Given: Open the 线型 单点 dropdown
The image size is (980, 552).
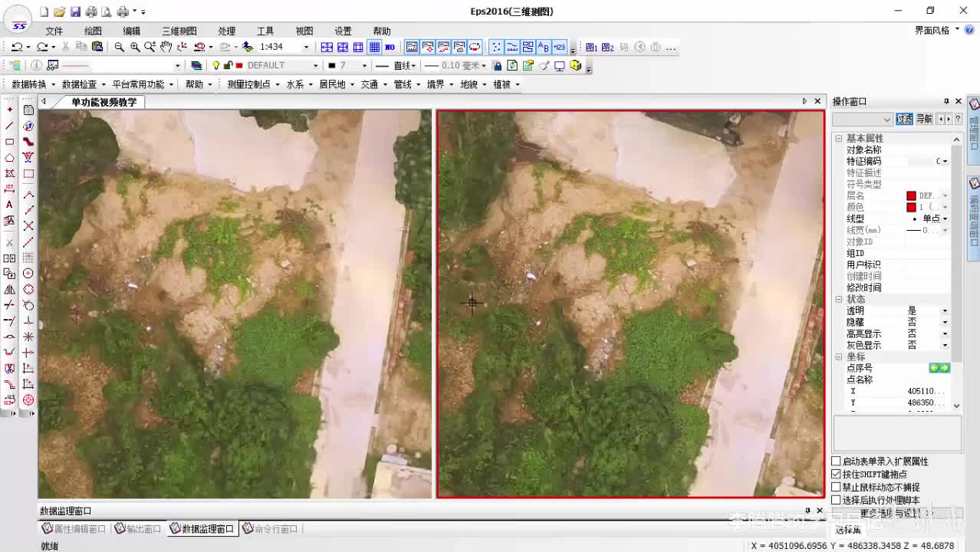Looking at the screenshot, I should click(945, 219).
